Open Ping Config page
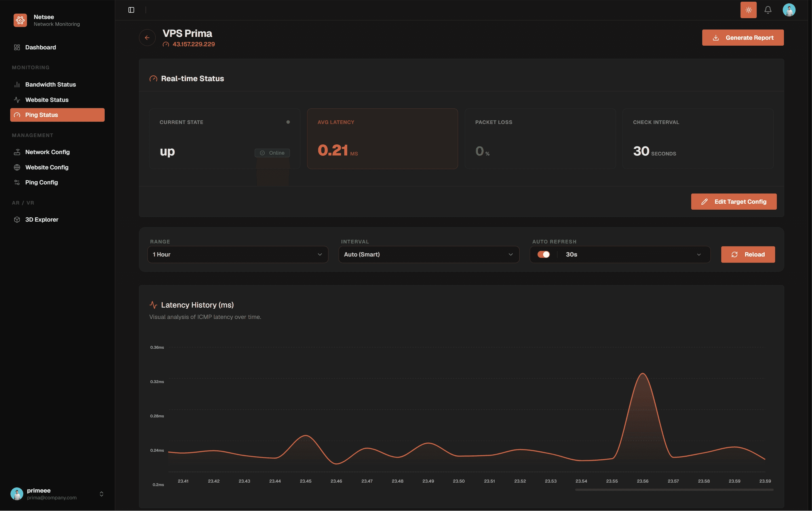 point(57,182)
